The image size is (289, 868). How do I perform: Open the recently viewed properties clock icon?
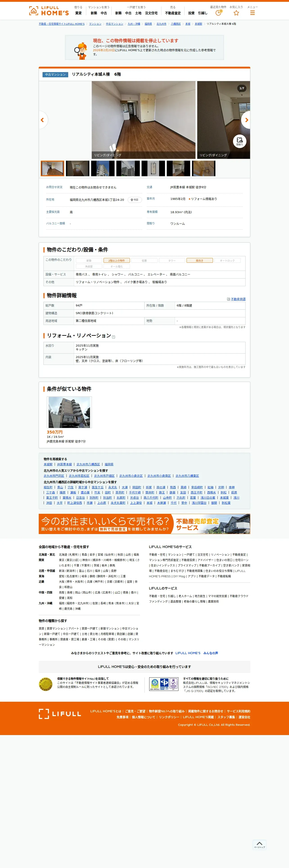[218, 13]
